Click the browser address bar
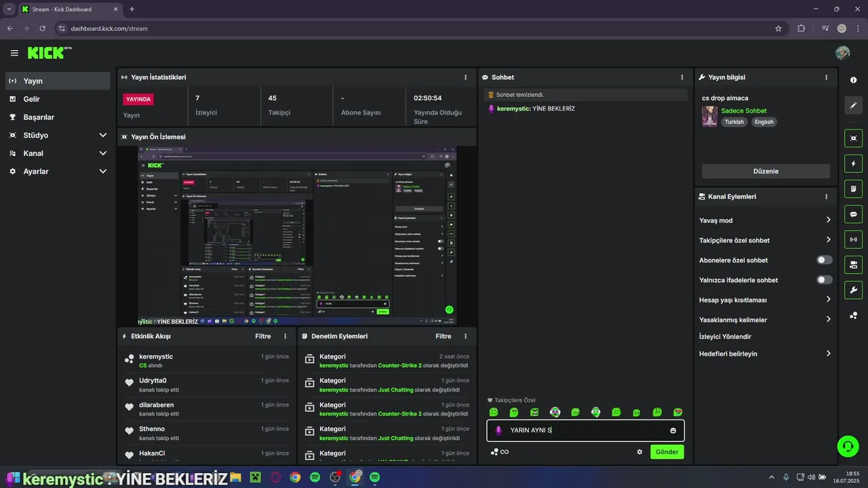This screenshot has width=868, height=488. pos(419,28)
